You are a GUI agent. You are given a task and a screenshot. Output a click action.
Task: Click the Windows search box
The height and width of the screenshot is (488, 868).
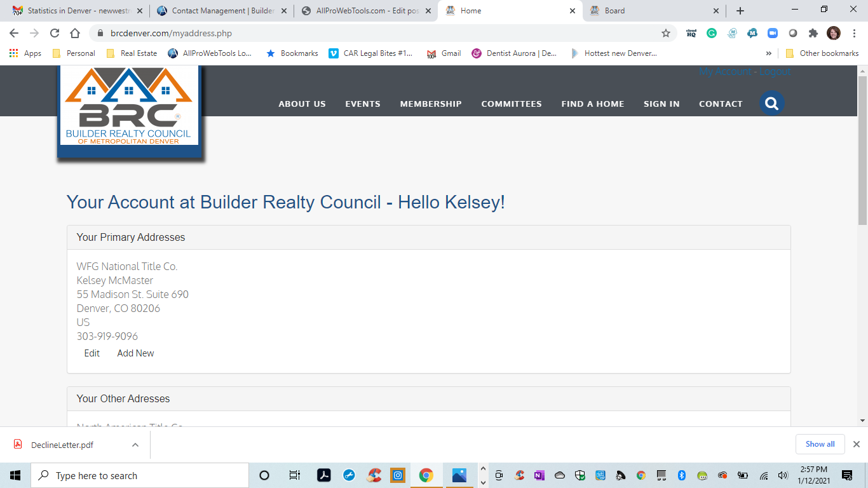(140, 475)
